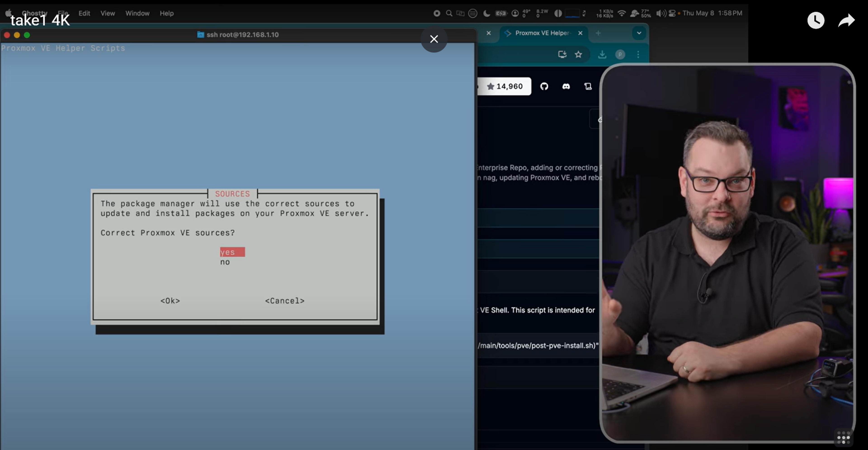Open the View menu in the menu bar
Screen dimensions: 868x450
click(x=108, y=13)
